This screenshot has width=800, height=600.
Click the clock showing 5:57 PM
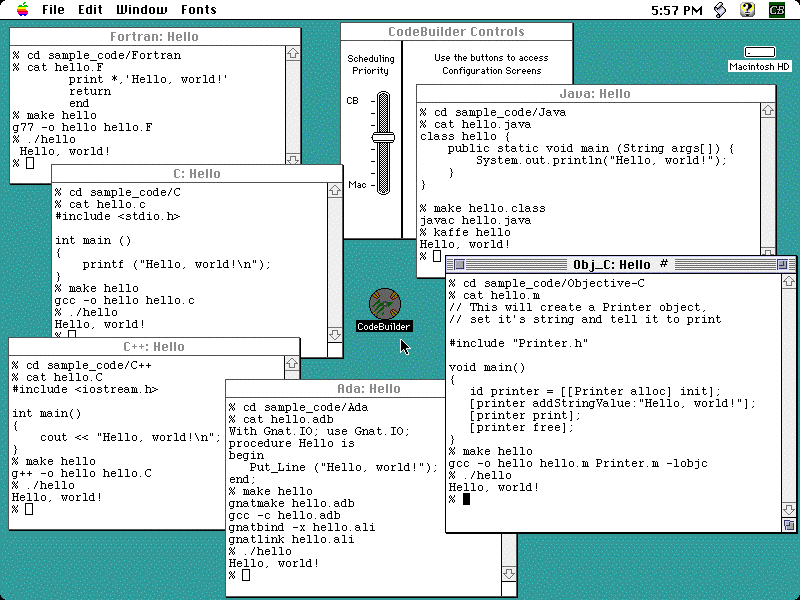(x=677, y=10)
